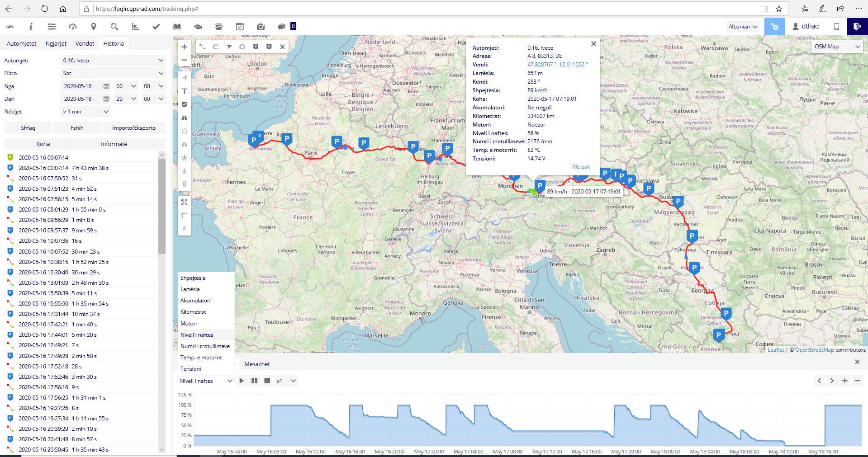868x457 pixels.
Task: Click the Më pak link in popup
Action: point(581,167)
